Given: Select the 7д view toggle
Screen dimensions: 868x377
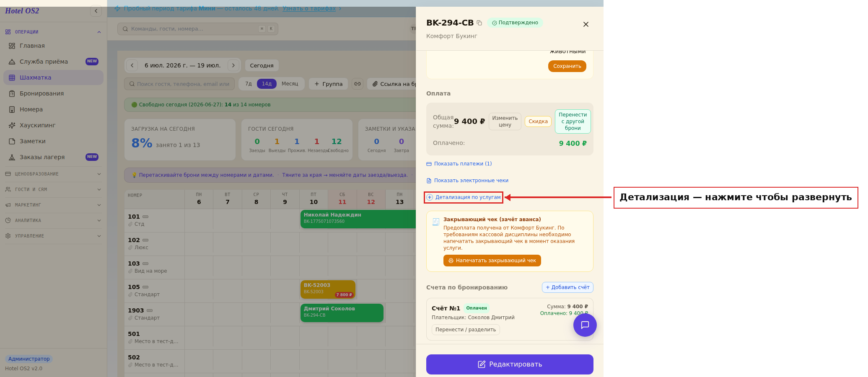Looking at the screenshot, I should coord(249,84).
